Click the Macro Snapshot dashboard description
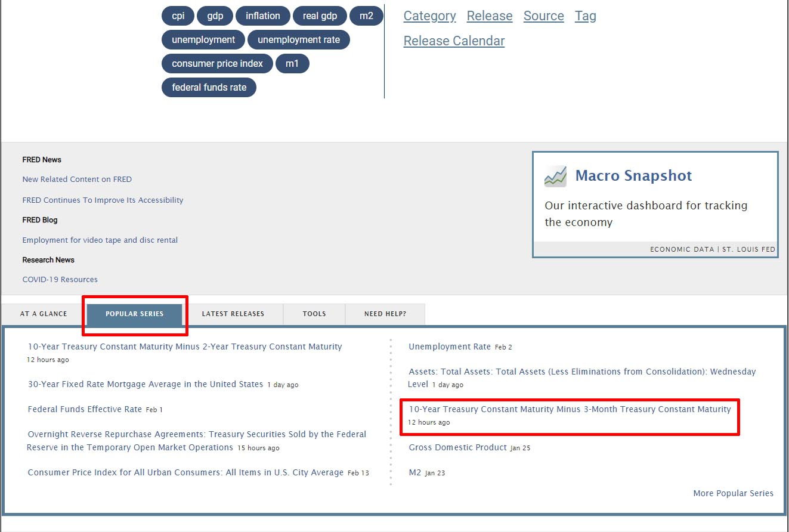Screen dimensions: 789x532 pyautogui.click(x=646, y=214)
